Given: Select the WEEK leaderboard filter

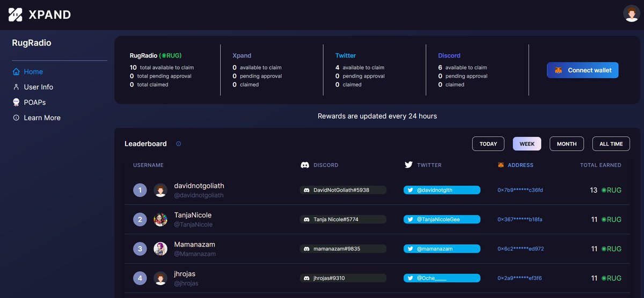Looking at the screenshot, I should [x=527, y=144].
